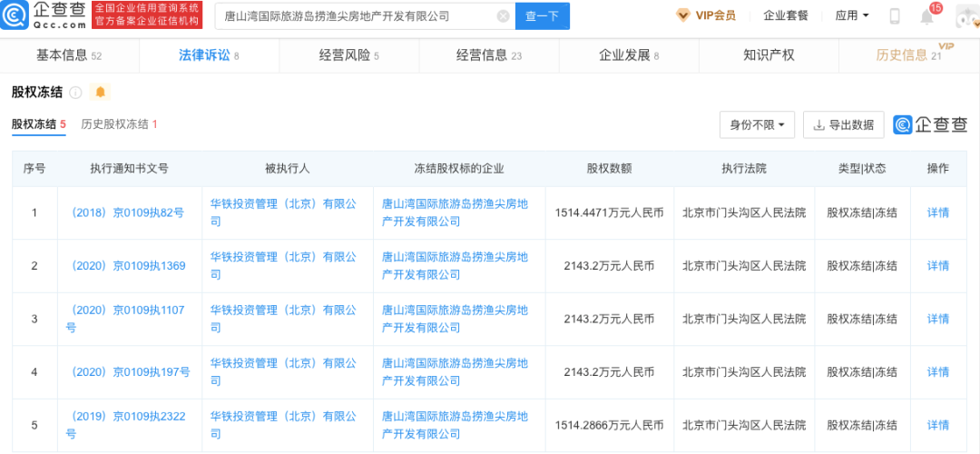Screen dimensions: 980x454
Task: Open the mobile phone app icon
Action: [x=895, y=16]
